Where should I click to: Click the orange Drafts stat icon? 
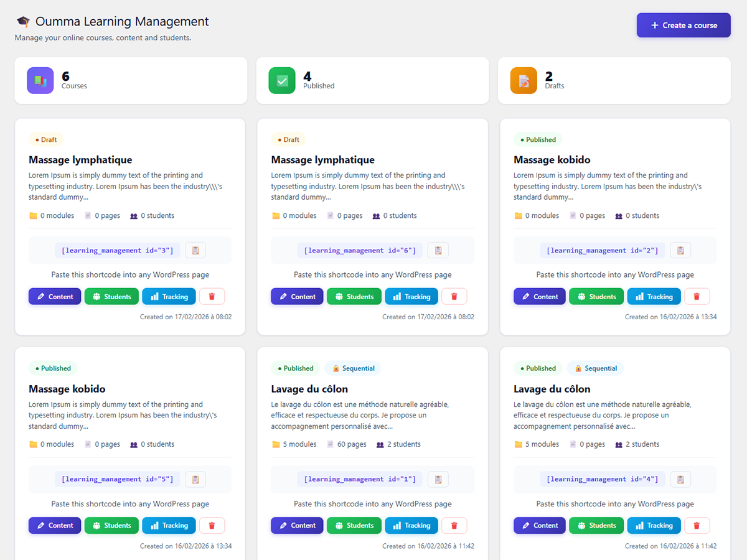[524, 81]
